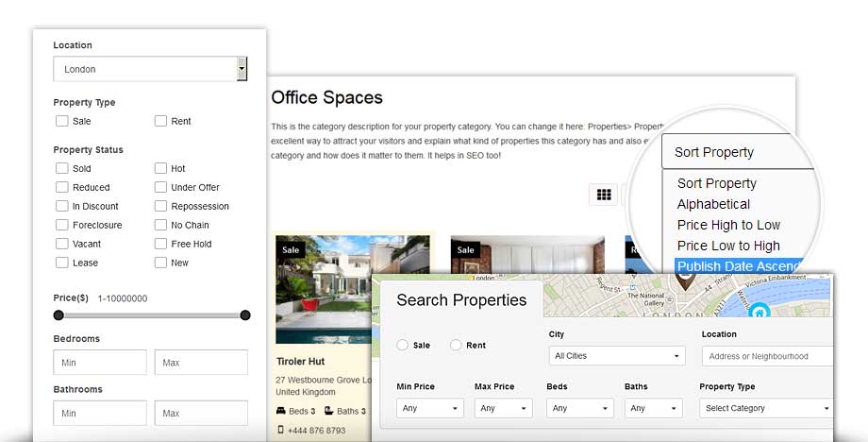
Task: Check the Rent property type checkbox
Action: point(160,121)
